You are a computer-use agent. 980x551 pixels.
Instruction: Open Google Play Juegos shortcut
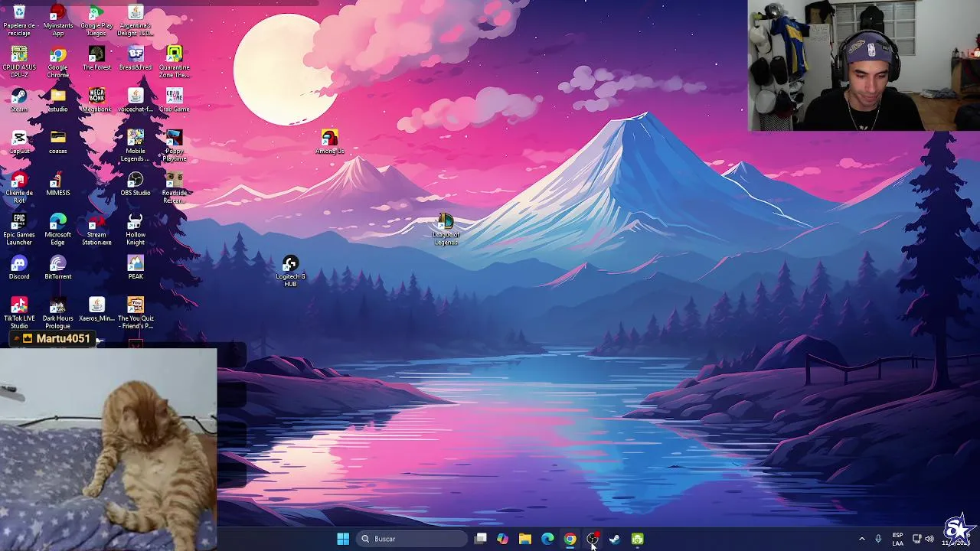(96, 20)
